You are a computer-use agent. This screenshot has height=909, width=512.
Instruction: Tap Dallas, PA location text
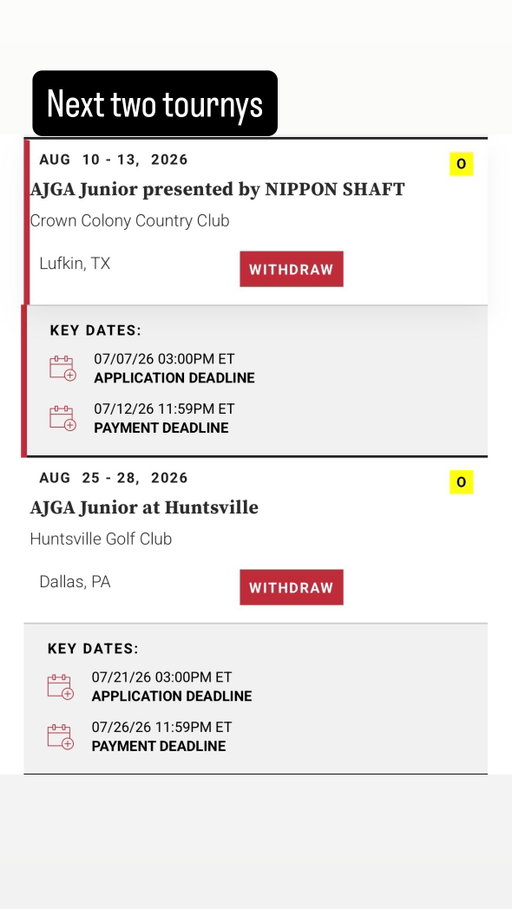75,582
